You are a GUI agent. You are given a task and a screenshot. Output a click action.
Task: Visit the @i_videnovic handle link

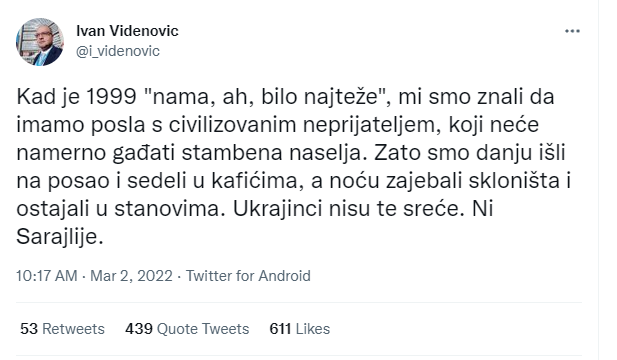[x=118, y=51]
